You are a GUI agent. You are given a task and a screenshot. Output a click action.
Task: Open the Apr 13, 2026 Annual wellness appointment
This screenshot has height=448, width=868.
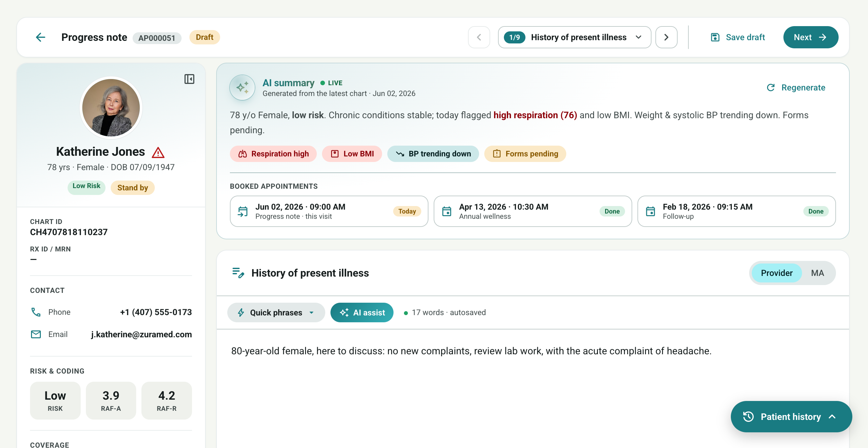pos(532,211)
